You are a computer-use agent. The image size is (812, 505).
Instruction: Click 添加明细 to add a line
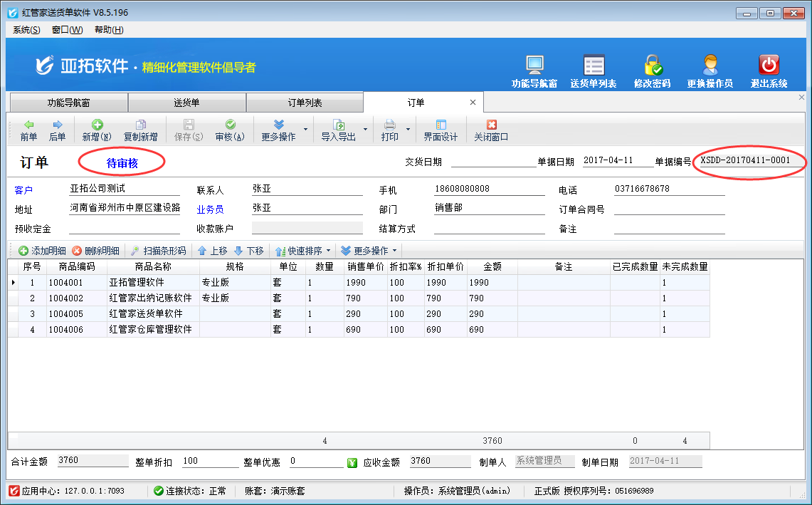[x=42, y=251]
